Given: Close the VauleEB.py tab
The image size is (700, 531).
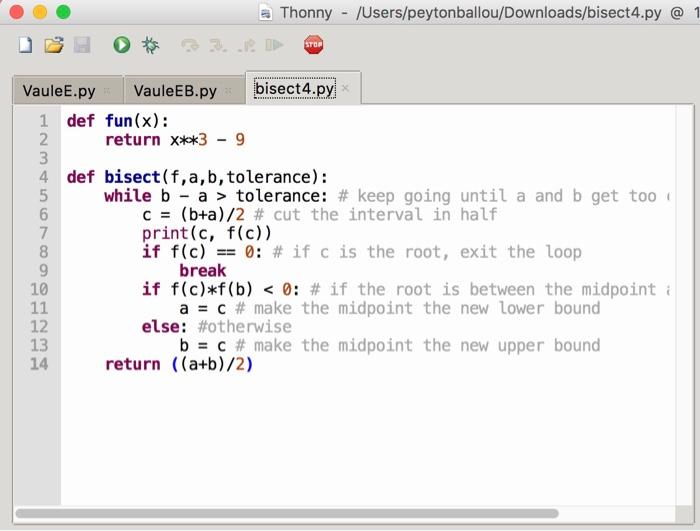Looking at the screenshot, I should pos(229,91).
